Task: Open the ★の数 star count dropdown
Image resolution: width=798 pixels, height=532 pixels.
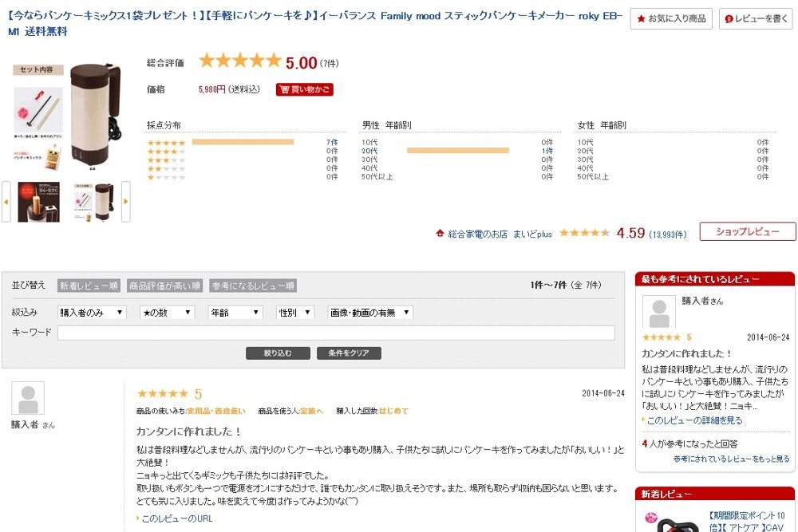Action: tap(167, 313)
